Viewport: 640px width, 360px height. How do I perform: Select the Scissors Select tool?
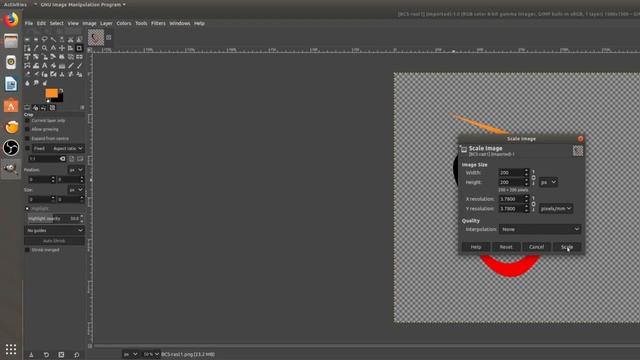tap(71, 40)
